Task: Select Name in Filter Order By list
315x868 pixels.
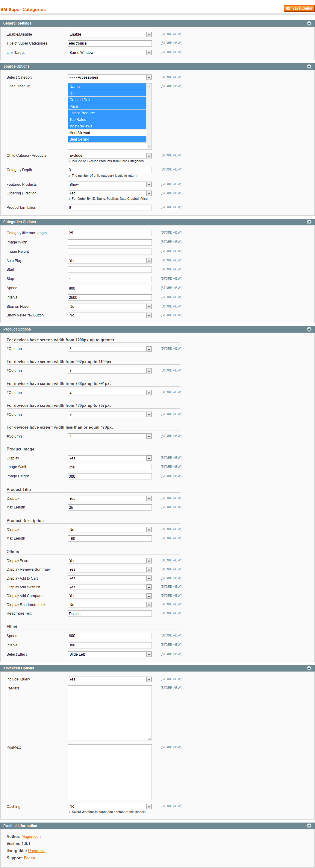Action: point(107,87)
